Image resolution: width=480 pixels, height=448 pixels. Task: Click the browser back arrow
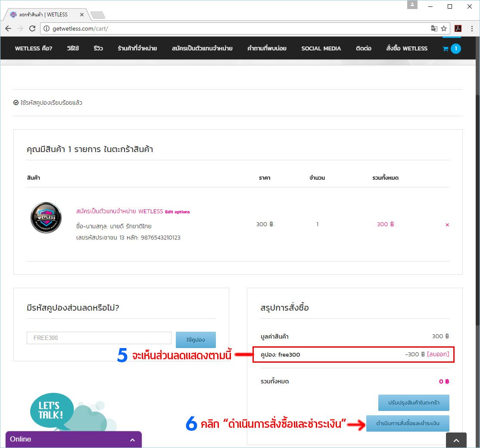tap(8, 28)
